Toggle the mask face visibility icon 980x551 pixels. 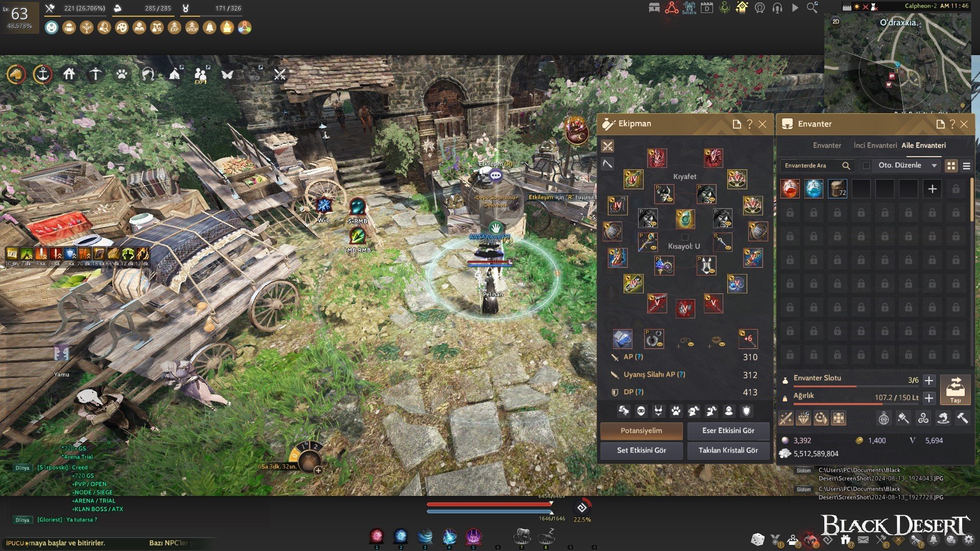[641, 411]
